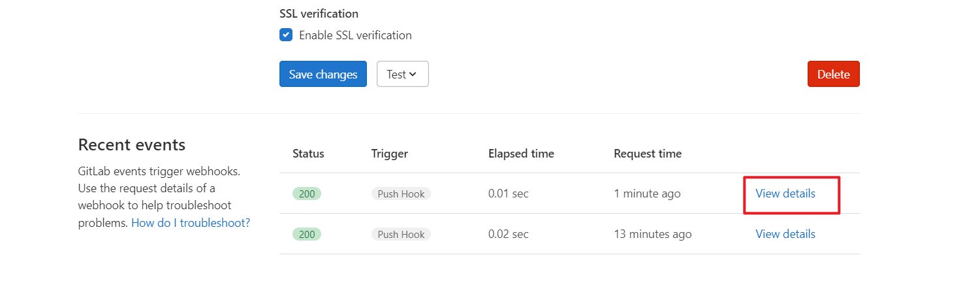Select the Push Hook tag in the first row

coord(401,194)
